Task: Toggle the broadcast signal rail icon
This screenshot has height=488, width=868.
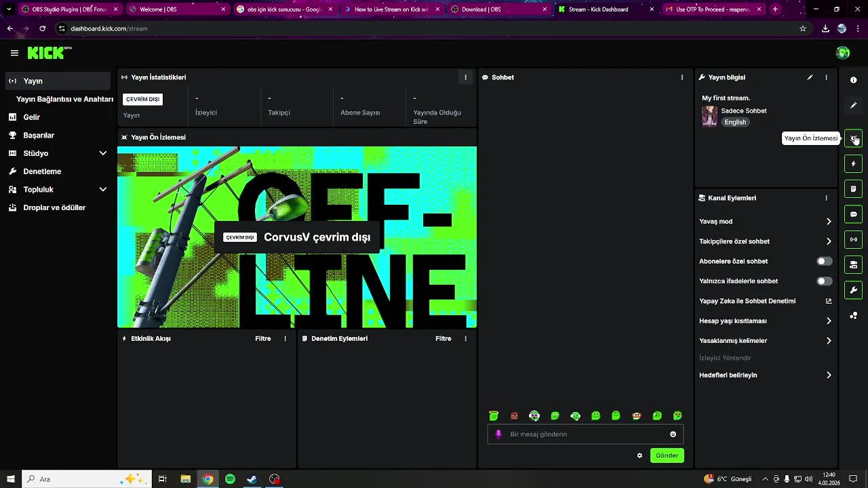Action: 853,239
